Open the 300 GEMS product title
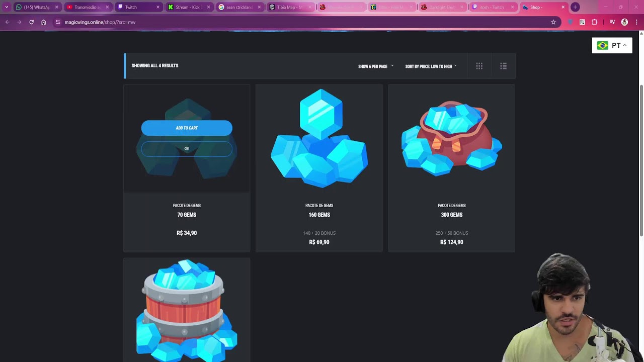The image size is (644, 362). (452, 215)
